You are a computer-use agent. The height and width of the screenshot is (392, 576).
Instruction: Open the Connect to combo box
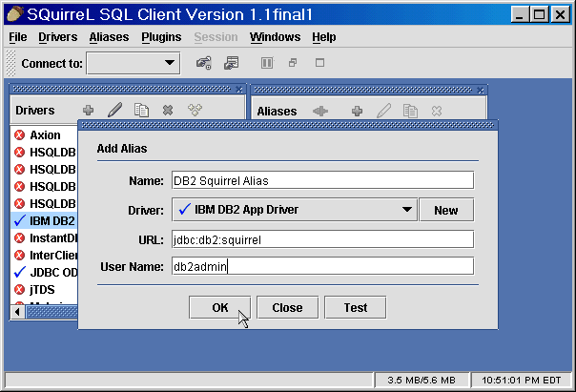point(134,63)
